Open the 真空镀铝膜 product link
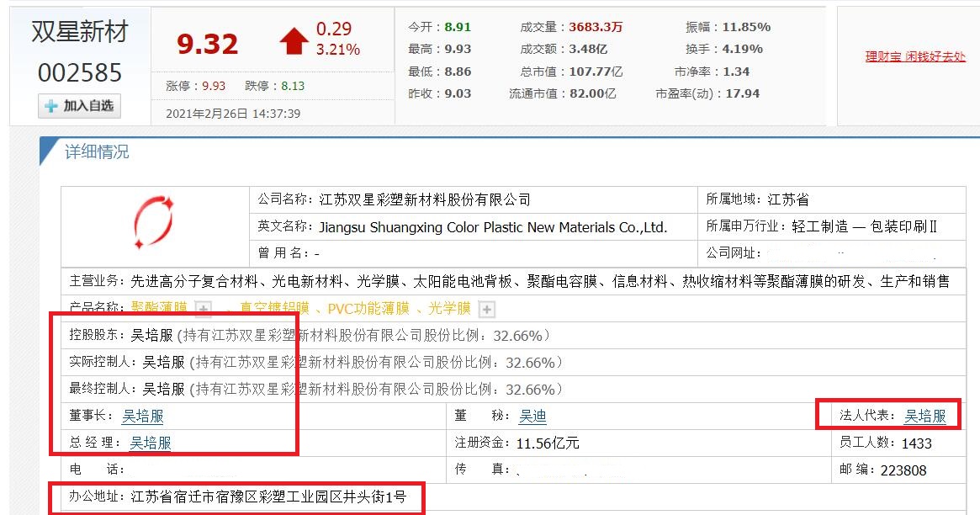The height and width of the screenshot is (515, 980). tap(274, 308)
